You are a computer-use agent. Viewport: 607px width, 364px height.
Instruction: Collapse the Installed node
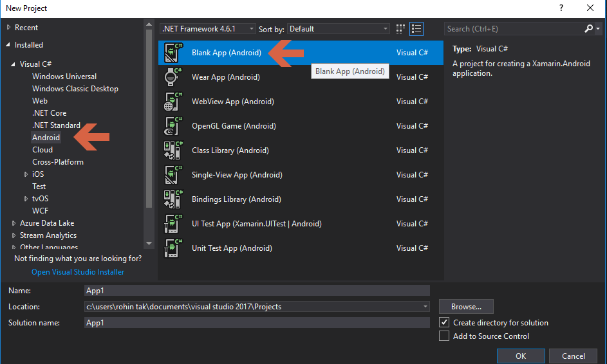[8, 45]
